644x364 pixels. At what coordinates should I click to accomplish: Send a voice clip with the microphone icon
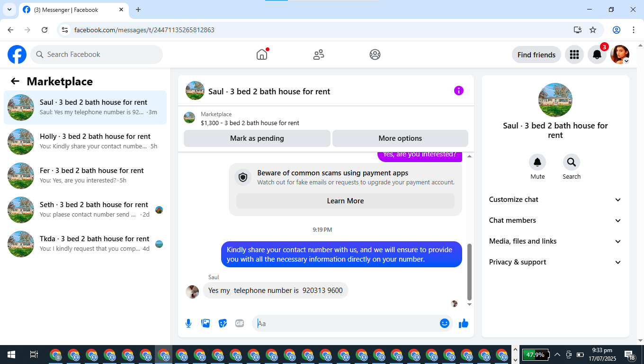188,323
